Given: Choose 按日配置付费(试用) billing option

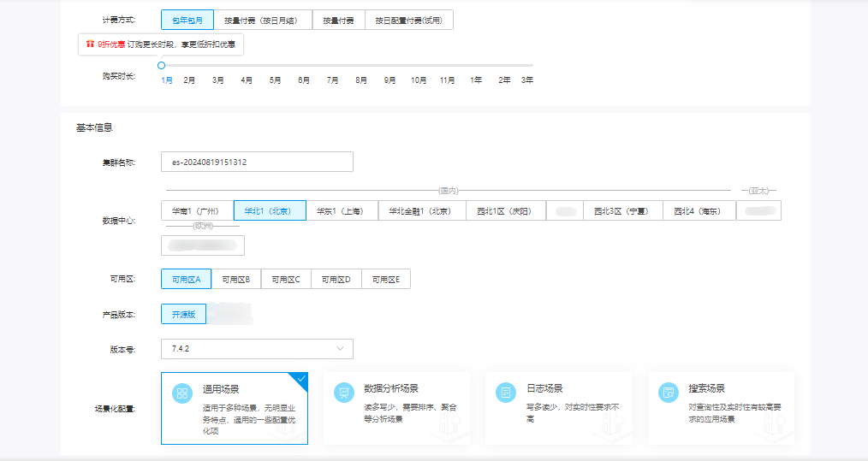Looking at the screenshot, I should pos(408,20).
